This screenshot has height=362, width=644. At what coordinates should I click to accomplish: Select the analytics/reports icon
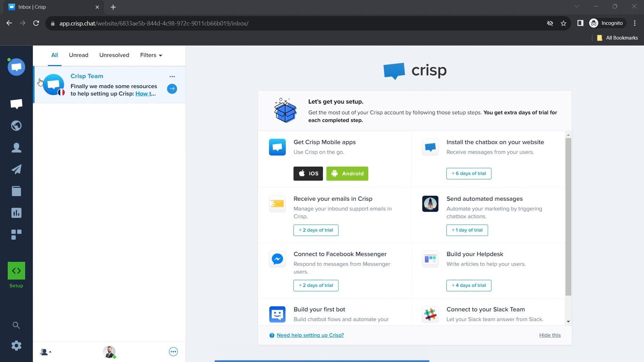(x=16, y=213)
